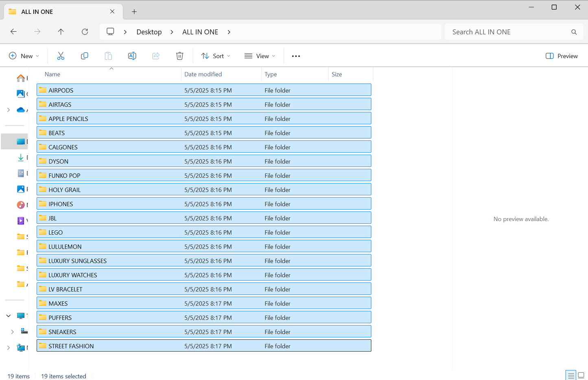Viewport: 588px width, 380px height.
Task: Select the IPHONES folder
Action: tap(204, 204)
